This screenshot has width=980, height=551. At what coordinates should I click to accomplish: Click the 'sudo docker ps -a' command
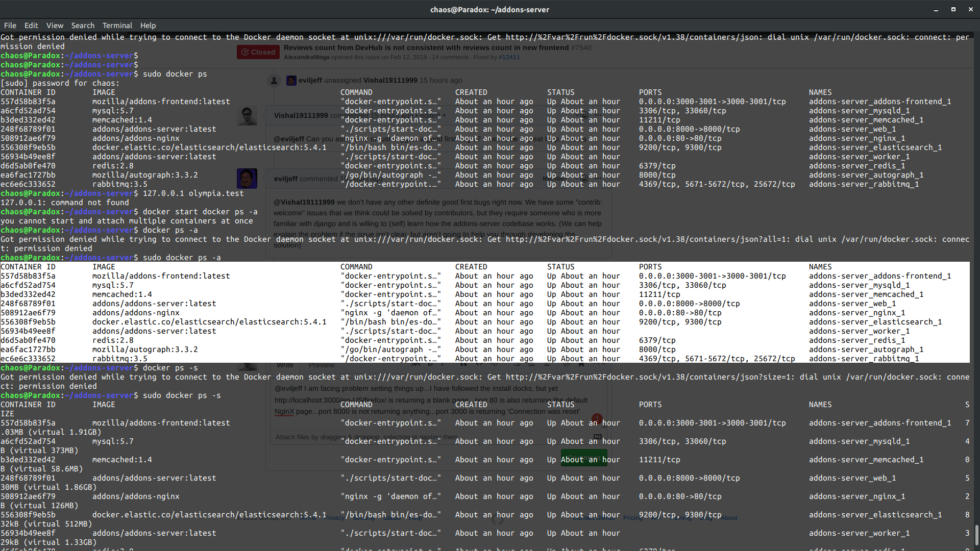[x=182, y=258]
